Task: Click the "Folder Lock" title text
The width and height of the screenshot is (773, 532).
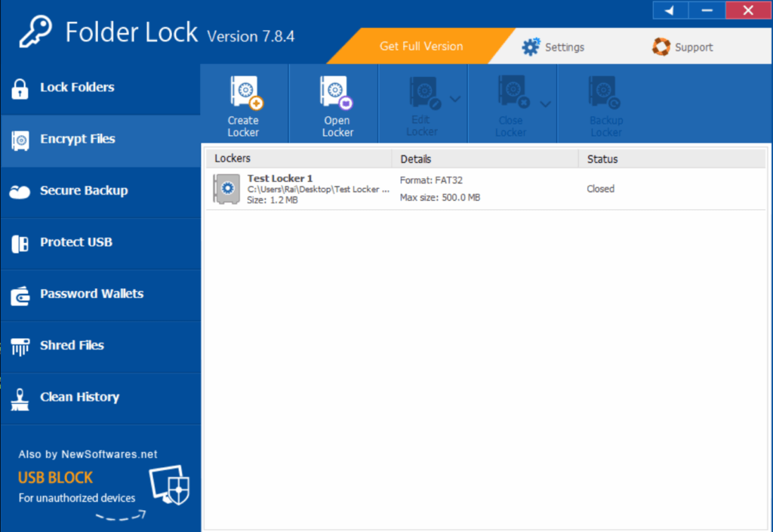Action: coord(131,32)
